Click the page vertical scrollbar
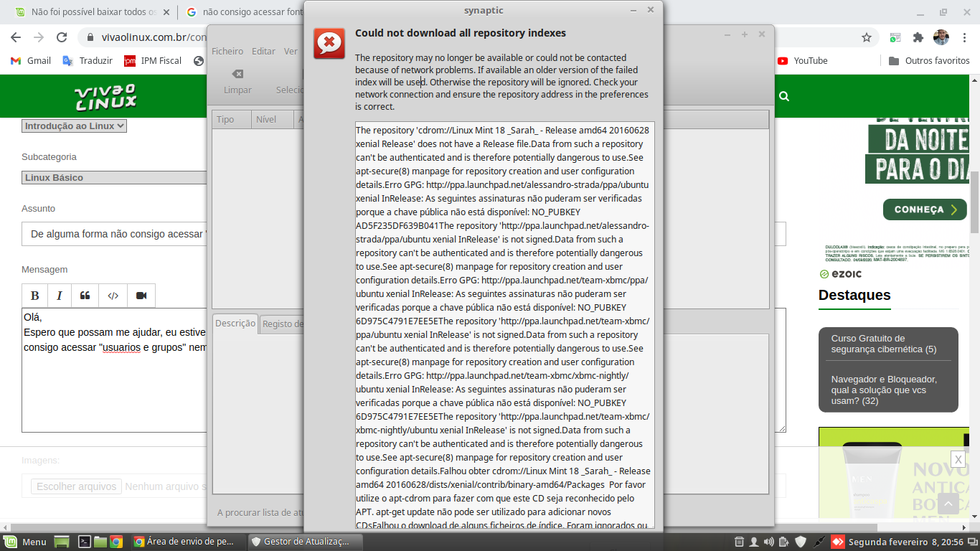The image size is (980, 551). [975, 202]
